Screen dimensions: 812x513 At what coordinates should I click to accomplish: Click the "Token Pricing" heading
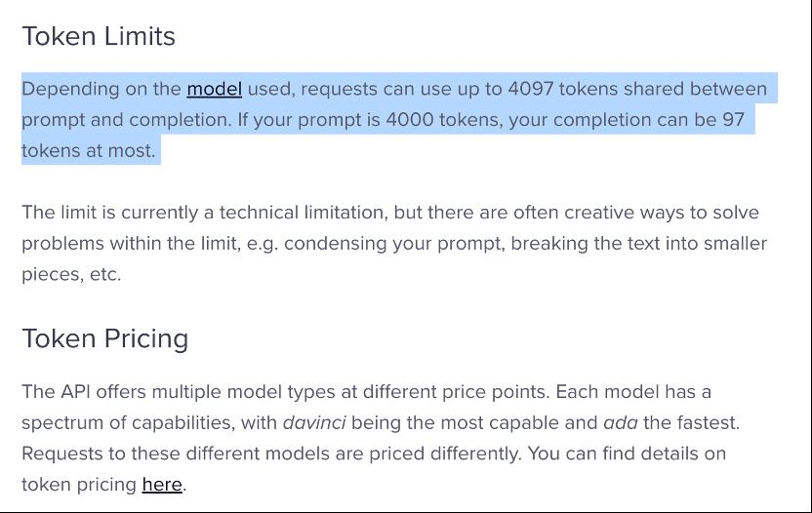(105, 338)
